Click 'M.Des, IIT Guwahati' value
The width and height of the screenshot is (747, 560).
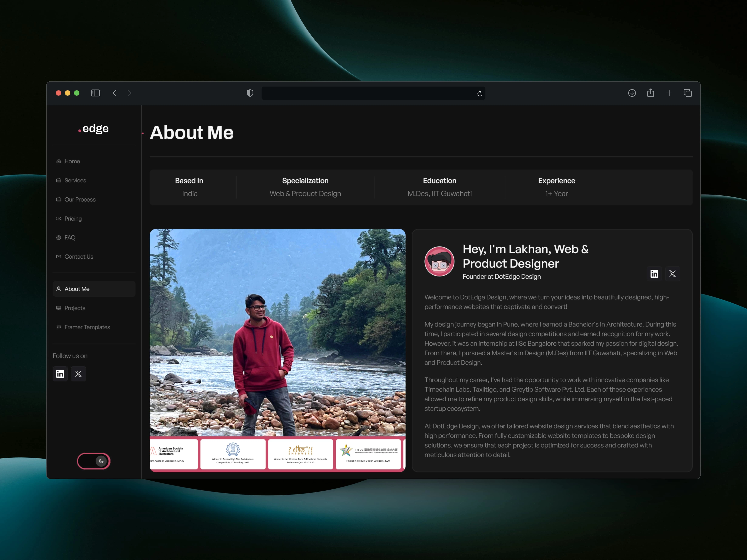439,193
